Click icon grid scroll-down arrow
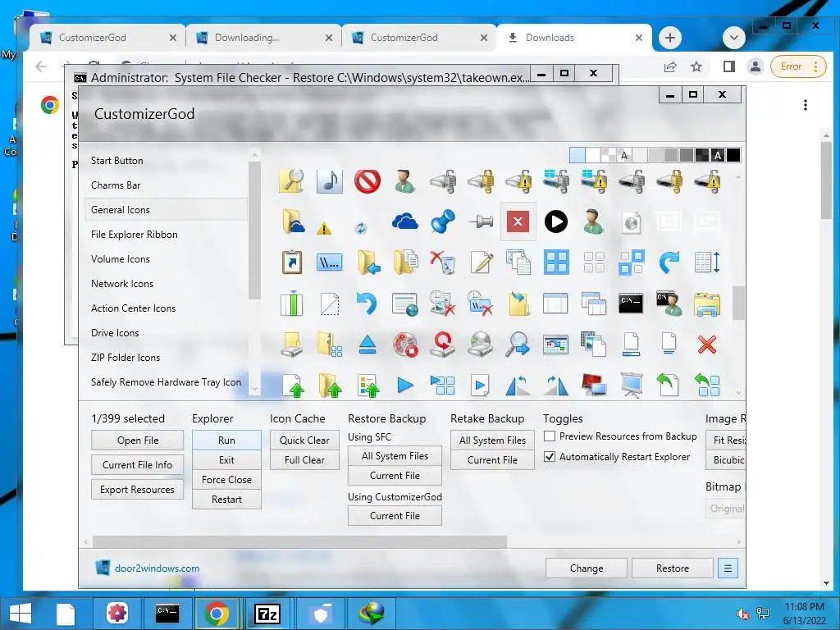 (738, 393)
